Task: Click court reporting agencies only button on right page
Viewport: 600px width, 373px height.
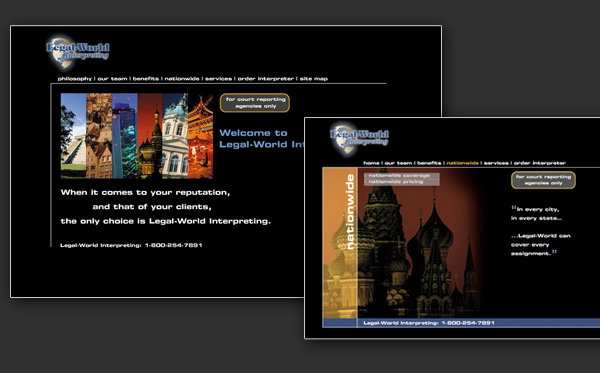Action: click(543, 180)
